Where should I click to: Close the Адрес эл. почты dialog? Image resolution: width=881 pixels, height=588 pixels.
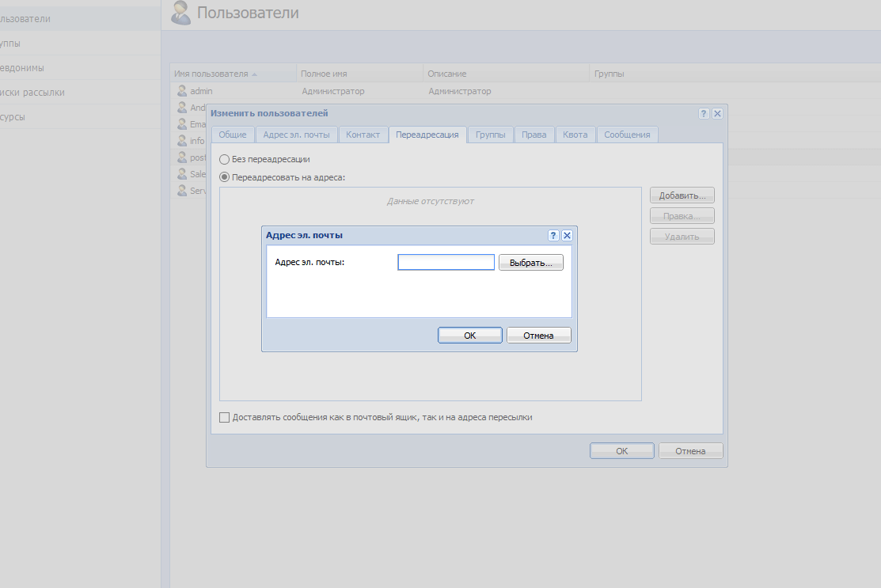pyautogui.click(x=567, y=236)
